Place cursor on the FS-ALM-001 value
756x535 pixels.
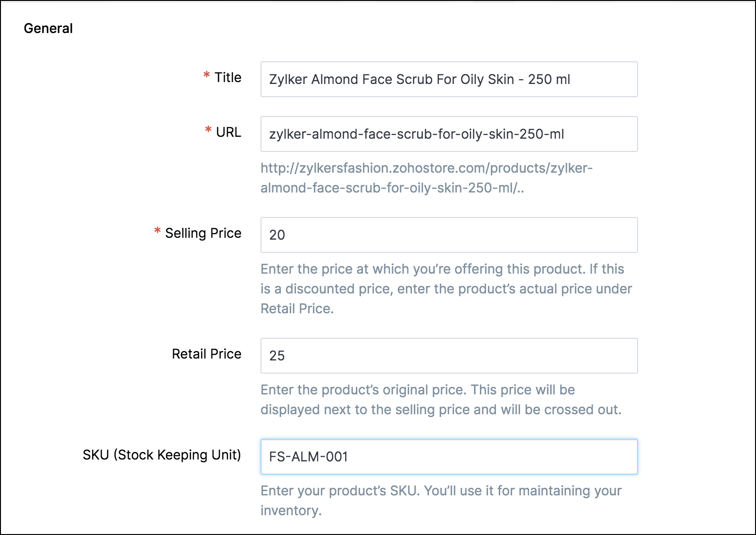pyautogui.click(x=308, y=457)
